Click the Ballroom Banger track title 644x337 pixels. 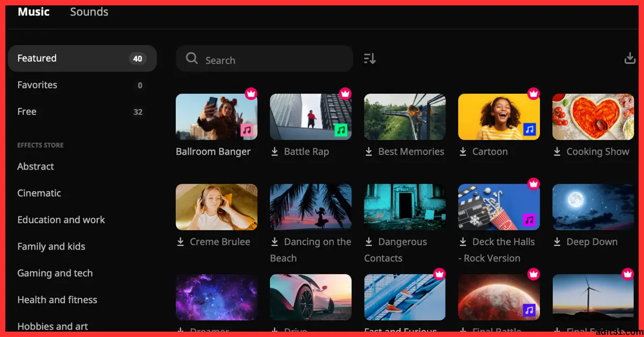click(x=213, y=152)
